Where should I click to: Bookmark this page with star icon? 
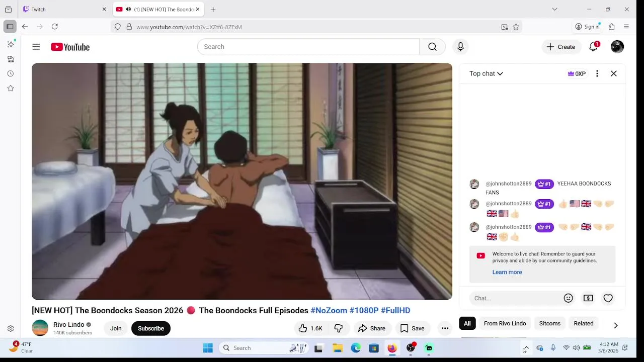pos(516,27)
